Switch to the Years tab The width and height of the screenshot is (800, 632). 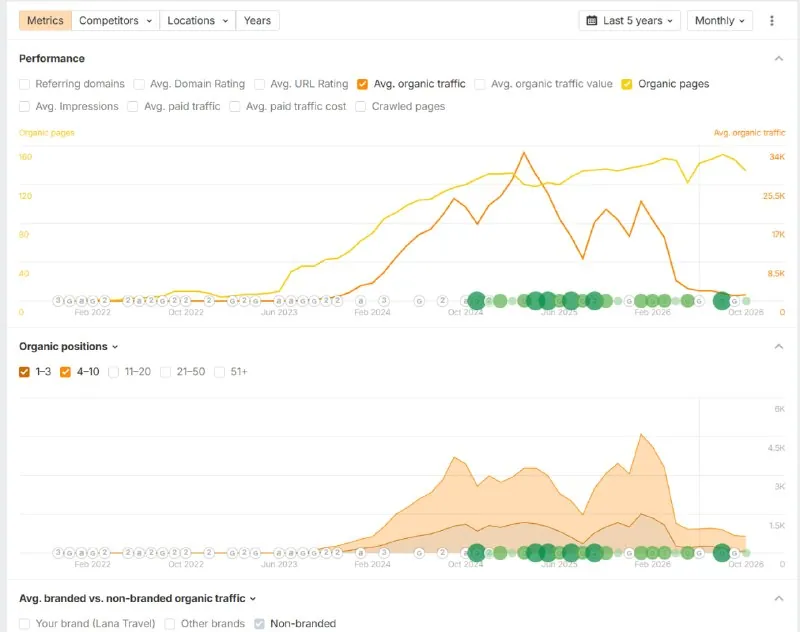[257, 21]
